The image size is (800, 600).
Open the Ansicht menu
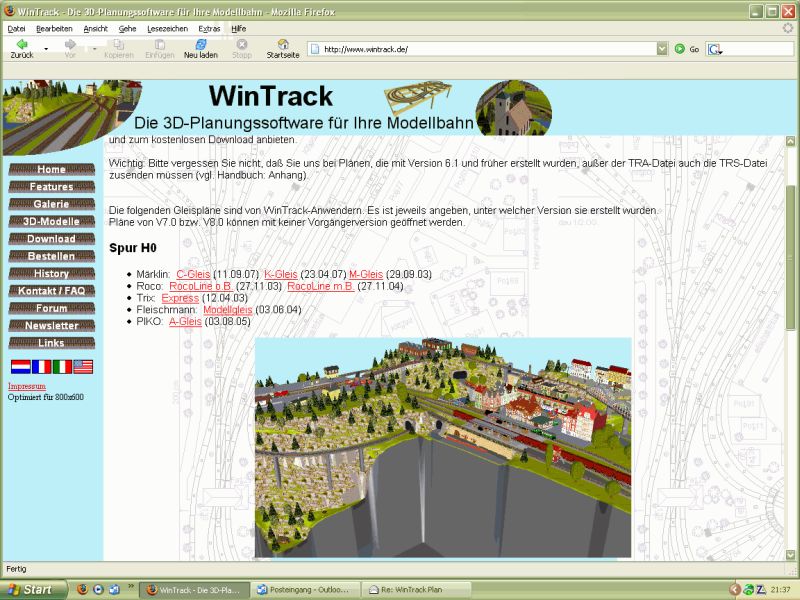pos(95,29)
